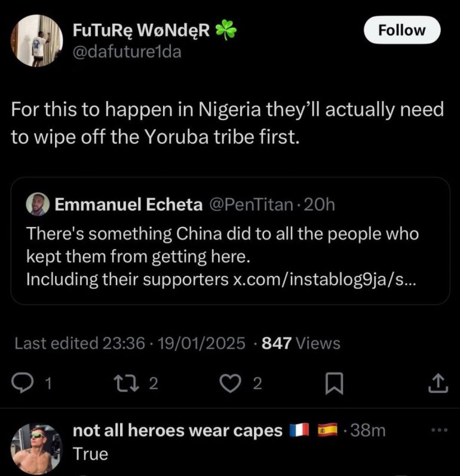The width and height of the screenshot is (460, 476).
Task: Open Emmanuel Echeta's small avatar
Action: (38, 205)
